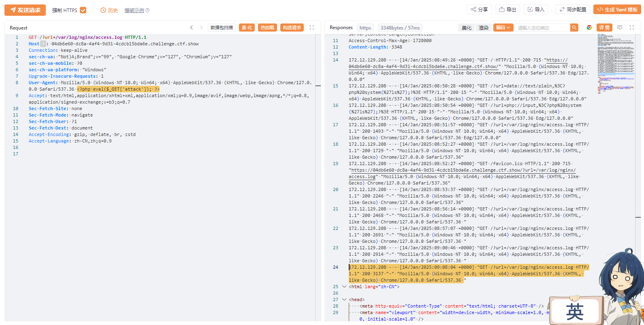
Task: Expand the Responses panel to fullscreen
Action: coord(632,28)
